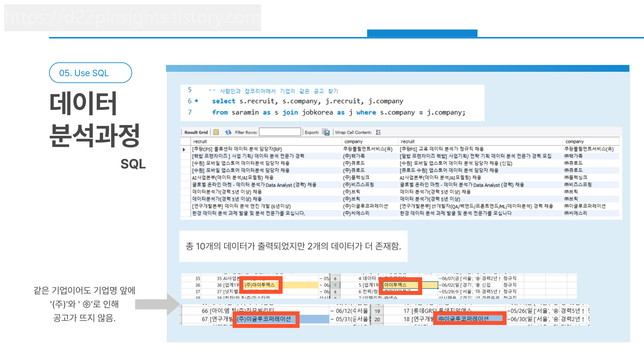644x362 pixels.
Task: Select cell '[수원] 모바일 앱스토어 데이터 분석 담당자 채용 (신입)'
Action: (456, 163)
